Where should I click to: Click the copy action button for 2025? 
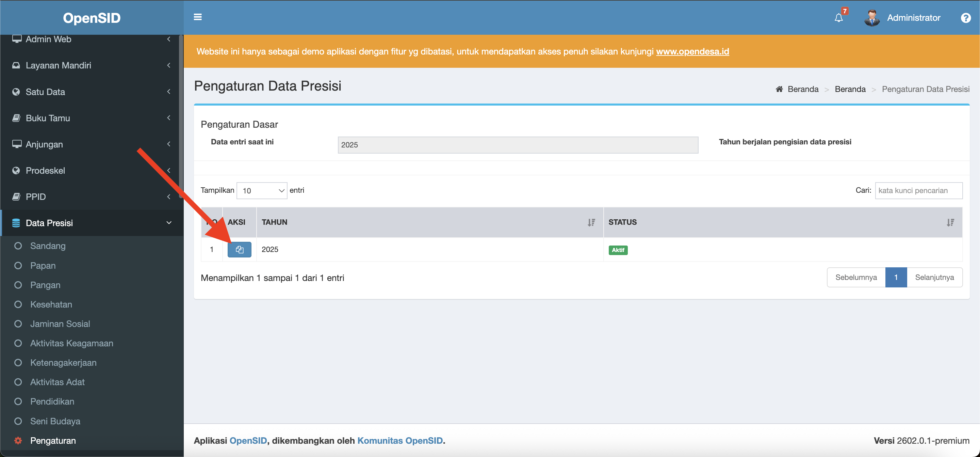click(x=239, y=250)
